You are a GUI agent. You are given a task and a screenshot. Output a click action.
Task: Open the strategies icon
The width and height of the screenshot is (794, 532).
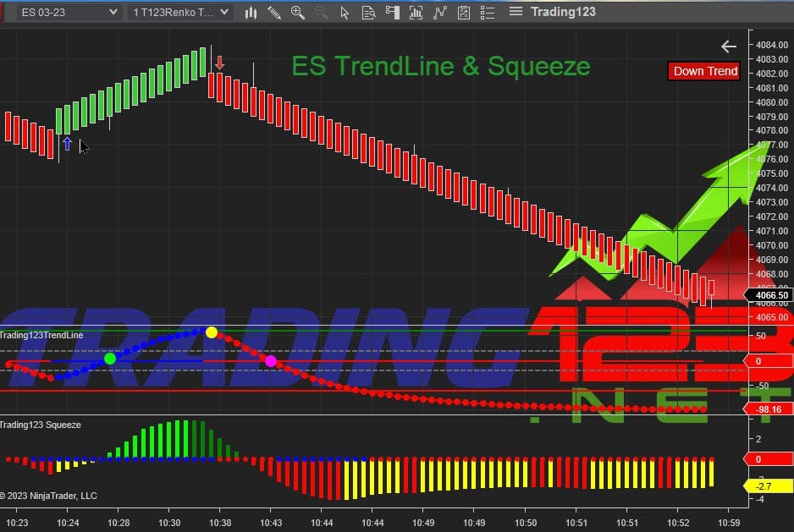click(x=439, y=13)
